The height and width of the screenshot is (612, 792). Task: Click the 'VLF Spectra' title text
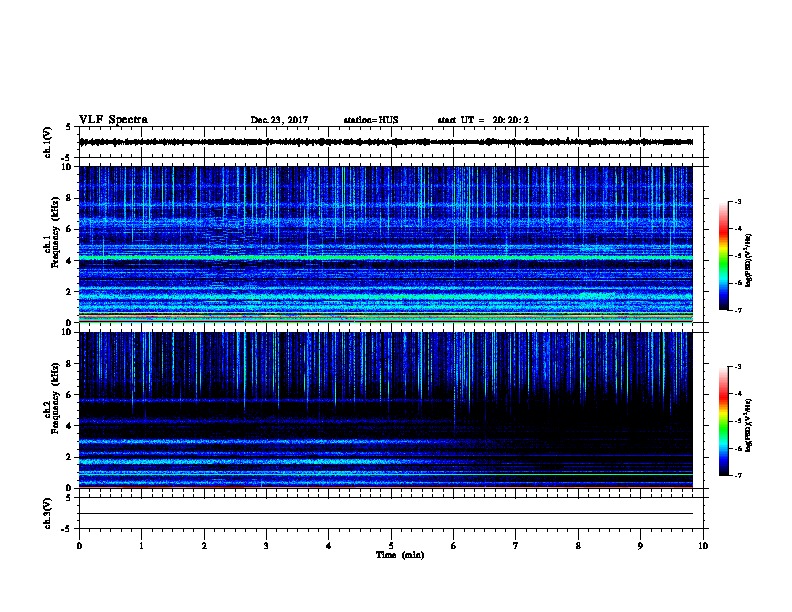click(113, 120)
